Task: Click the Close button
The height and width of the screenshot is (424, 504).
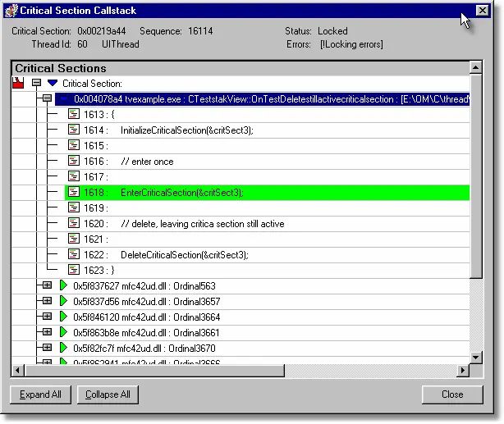Action: coord(452,394)
